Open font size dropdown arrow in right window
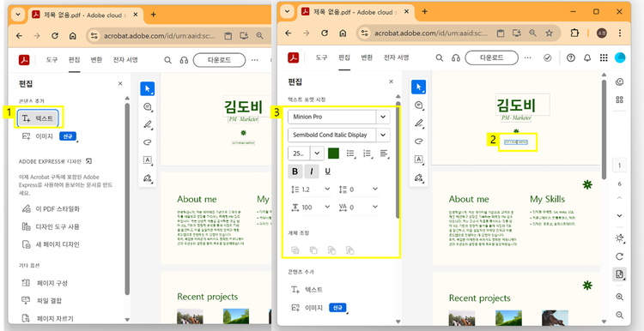644x331 pixels. coord(317,153)
